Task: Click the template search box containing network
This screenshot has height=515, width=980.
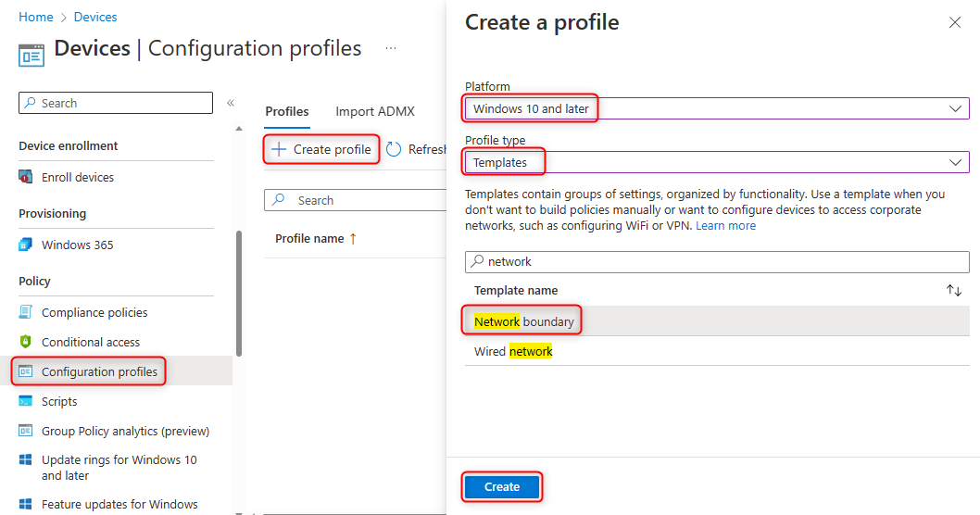Action: click(717, 262)
